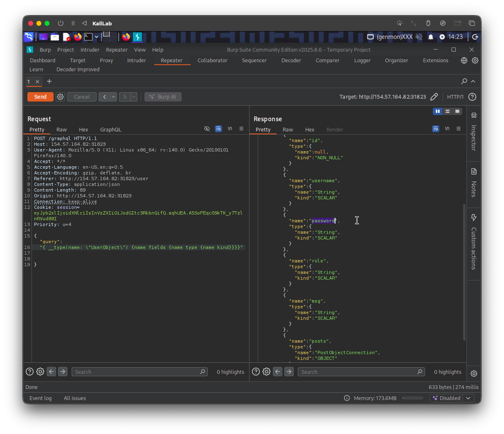Go to next Response search match

[x=289, y=372]
